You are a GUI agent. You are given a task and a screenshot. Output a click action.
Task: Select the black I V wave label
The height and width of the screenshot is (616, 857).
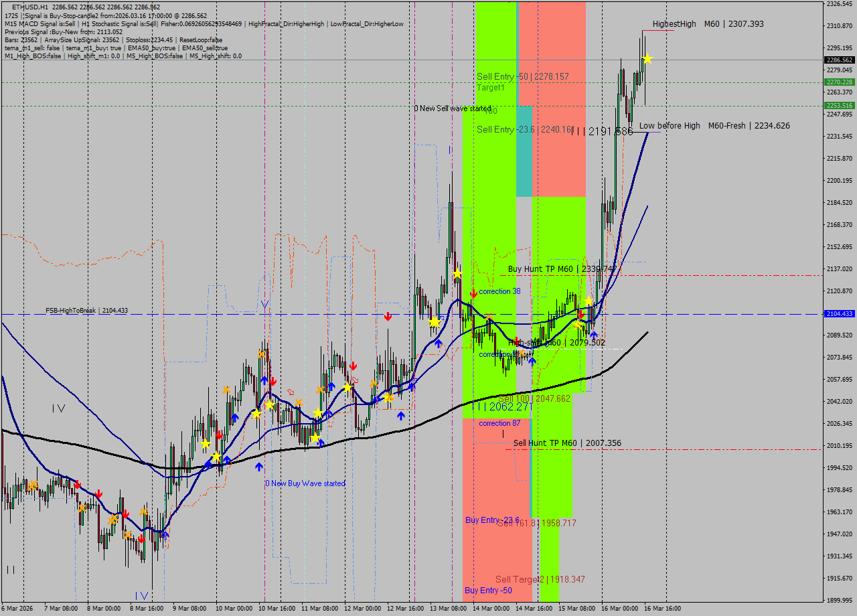pyautogui.click(x=59, y=408)
